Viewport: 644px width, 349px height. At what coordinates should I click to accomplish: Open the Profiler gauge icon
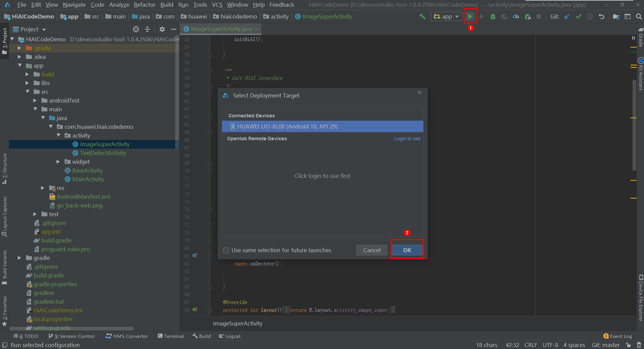click(x=515, y=16)
